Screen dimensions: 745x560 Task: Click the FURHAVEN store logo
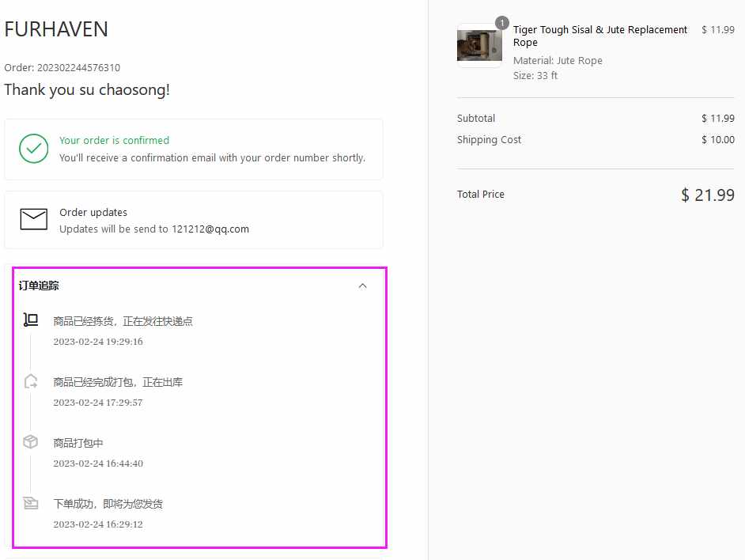[x=56, y=29]
